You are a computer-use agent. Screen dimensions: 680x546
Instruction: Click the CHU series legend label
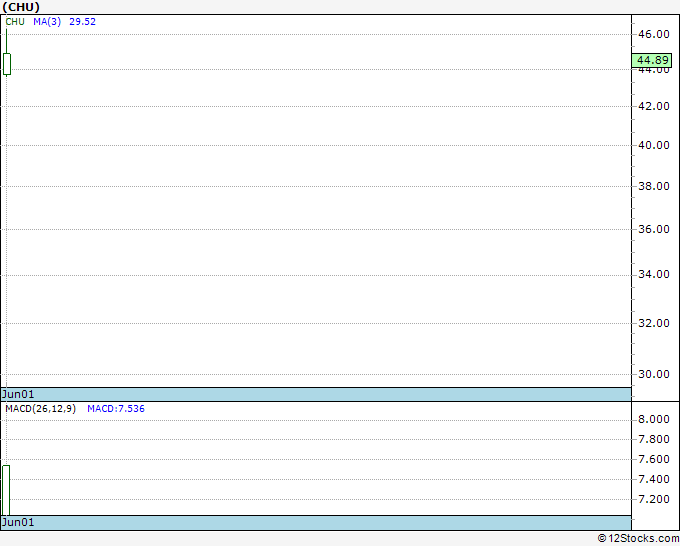click(x=15, y=22)
